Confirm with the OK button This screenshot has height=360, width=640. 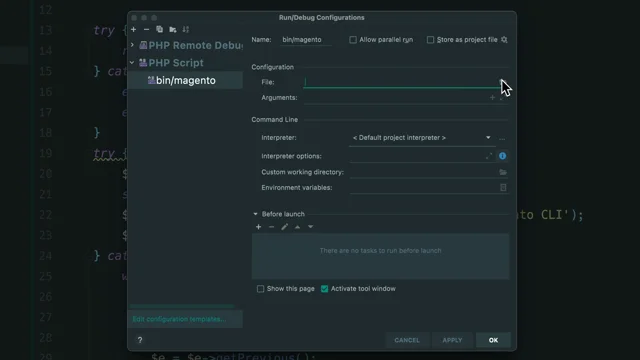tap(493, 340)
